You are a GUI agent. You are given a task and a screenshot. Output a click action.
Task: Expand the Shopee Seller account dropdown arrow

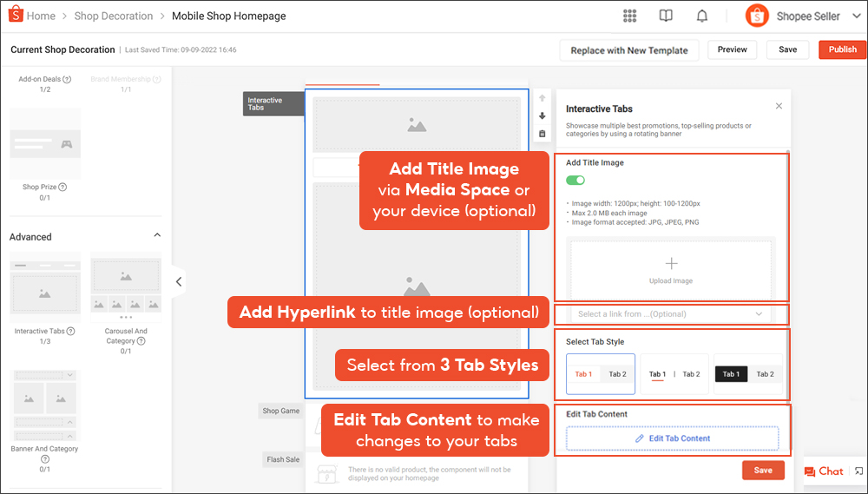(x=856, y=16)
